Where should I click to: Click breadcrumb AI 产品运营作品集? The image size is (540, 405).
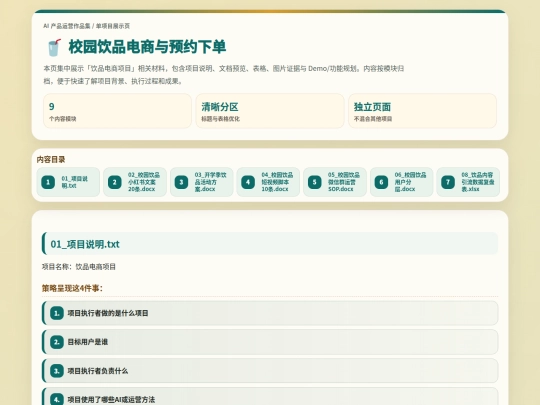(67, 26)
